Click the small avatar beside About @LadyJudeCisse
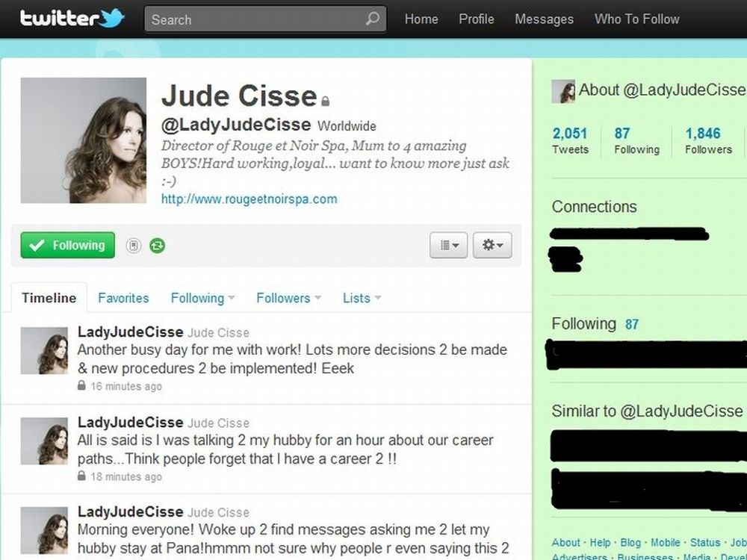Viewport: 747px width, 560px height. (x=563, y=91)
